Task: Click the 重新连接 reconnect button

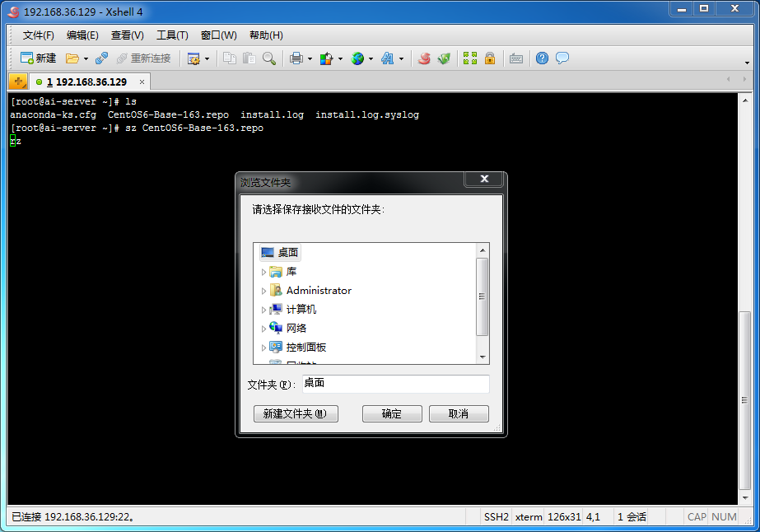Action: 143,58
